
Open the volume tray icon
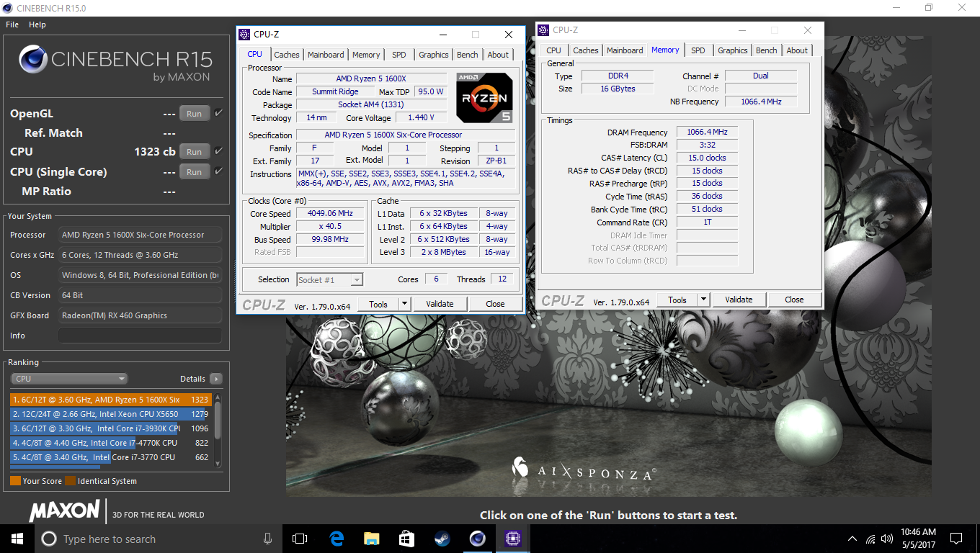tap(887, 539)
